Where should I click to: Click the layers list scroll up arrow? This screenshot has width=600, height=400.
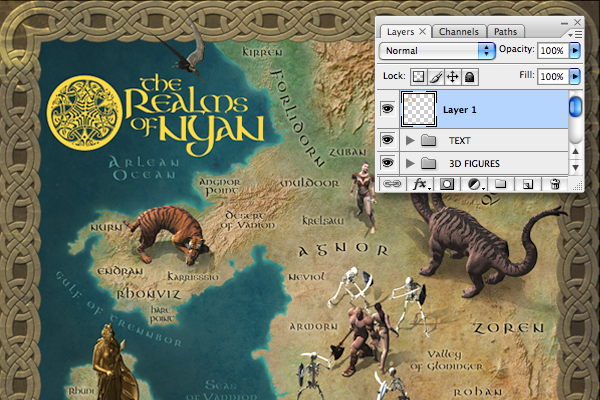[575, 152]
